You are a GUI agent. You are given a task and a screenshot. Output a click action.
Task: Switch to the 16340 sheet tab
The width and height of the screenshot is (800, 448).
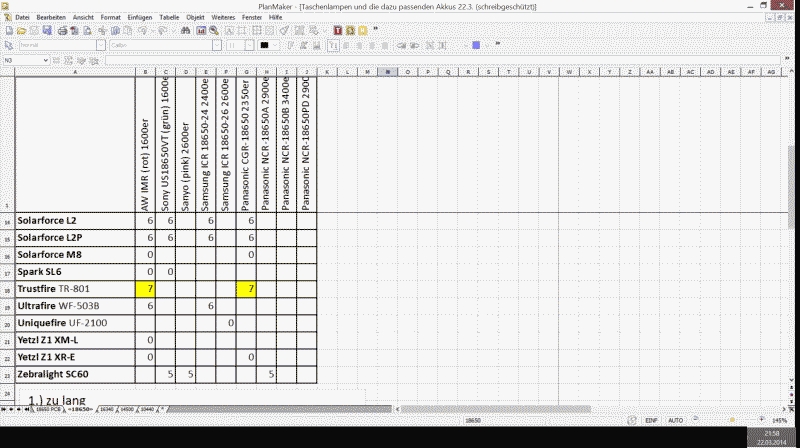click(106, 409)
